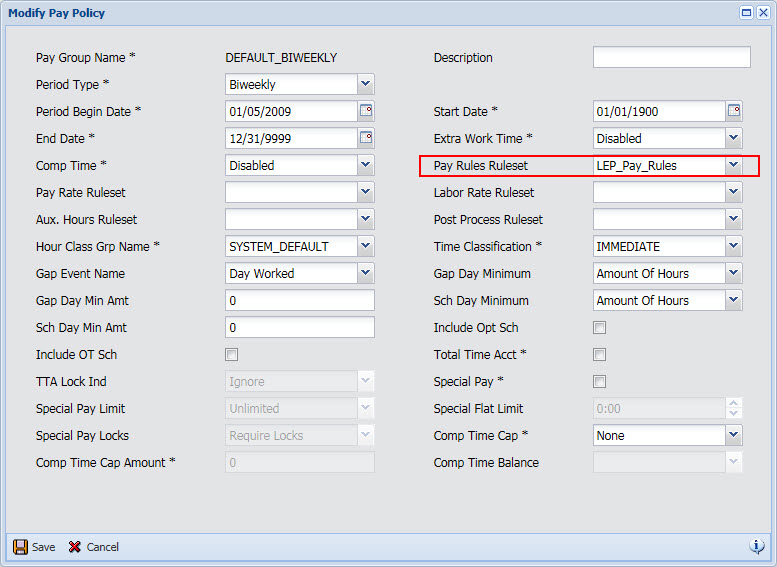This screenshot has width=777, height=567.
Task: Click the Description text field
Action: [x=671, y=57]
